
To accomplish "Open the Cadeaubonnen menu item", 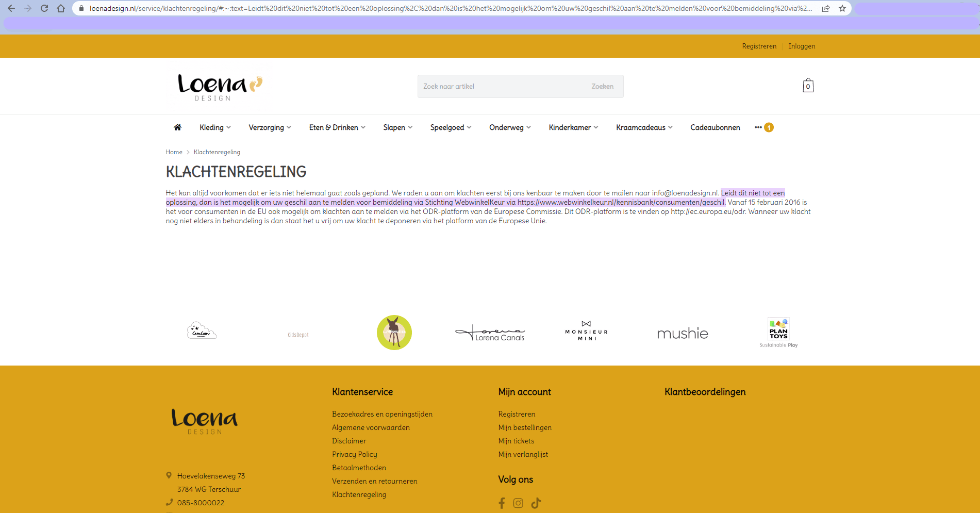I will click(x=715, y=127).
